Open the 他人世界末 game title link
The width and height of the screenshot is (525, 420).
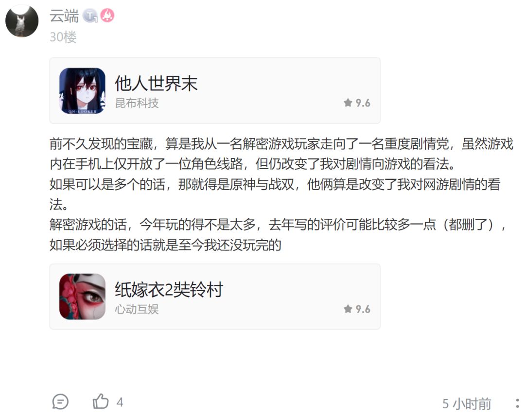156,84
